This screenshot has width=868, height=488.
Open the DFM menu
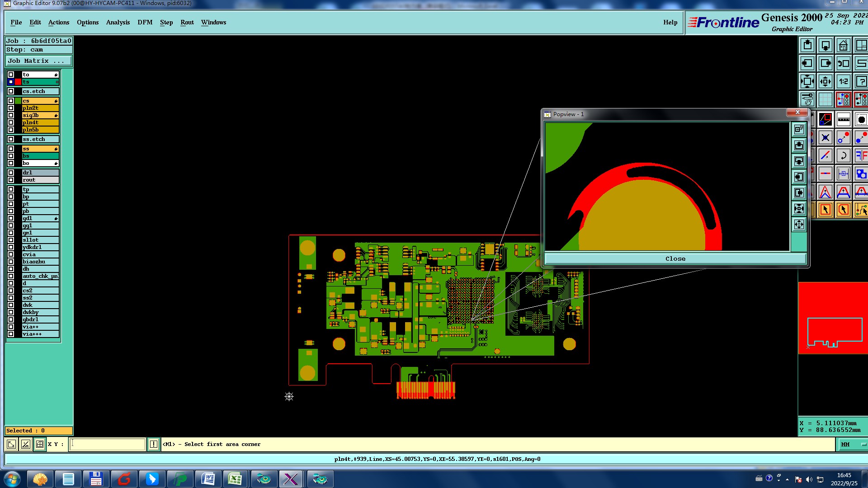click(145, 22)
